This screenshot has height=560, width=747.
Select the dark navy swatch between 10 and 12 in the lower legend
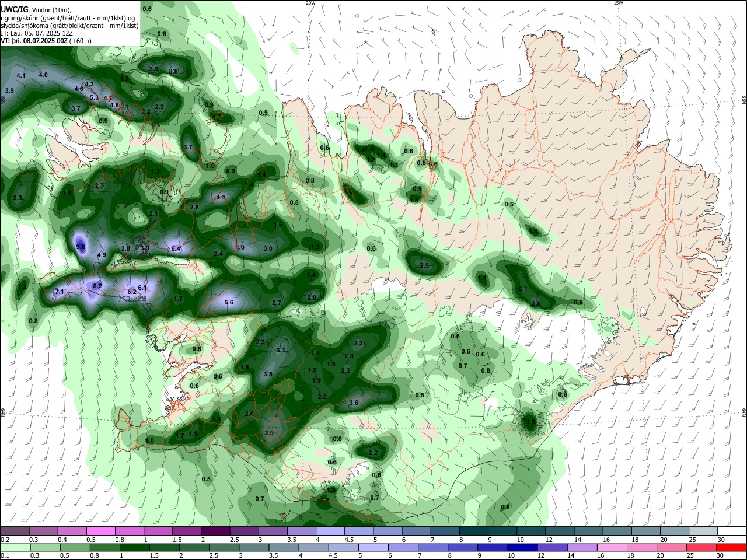click(521, 547)
